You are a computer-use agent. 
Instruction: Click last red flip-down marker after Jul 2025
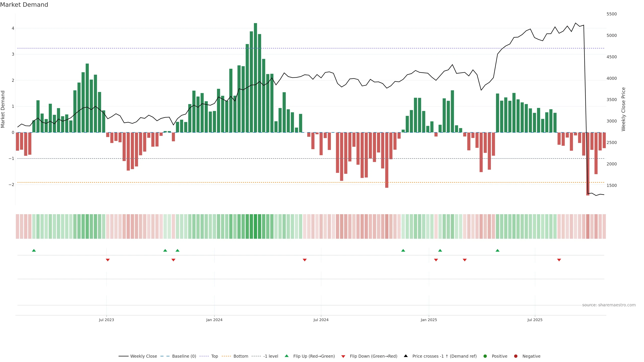[x=559, y=260]
